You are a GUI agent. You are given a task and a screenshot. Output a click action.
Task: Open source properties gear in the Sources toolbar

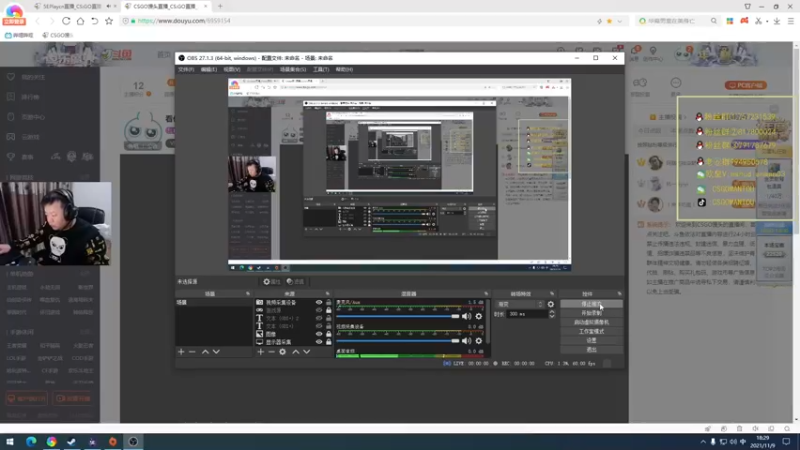pos(283,352)
